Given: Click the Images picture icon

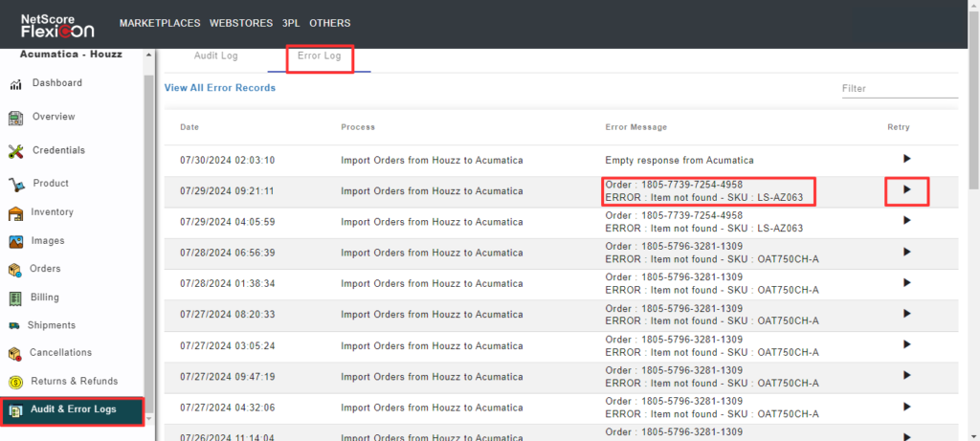Looking at the screenshot, I should tap(15, 241).
